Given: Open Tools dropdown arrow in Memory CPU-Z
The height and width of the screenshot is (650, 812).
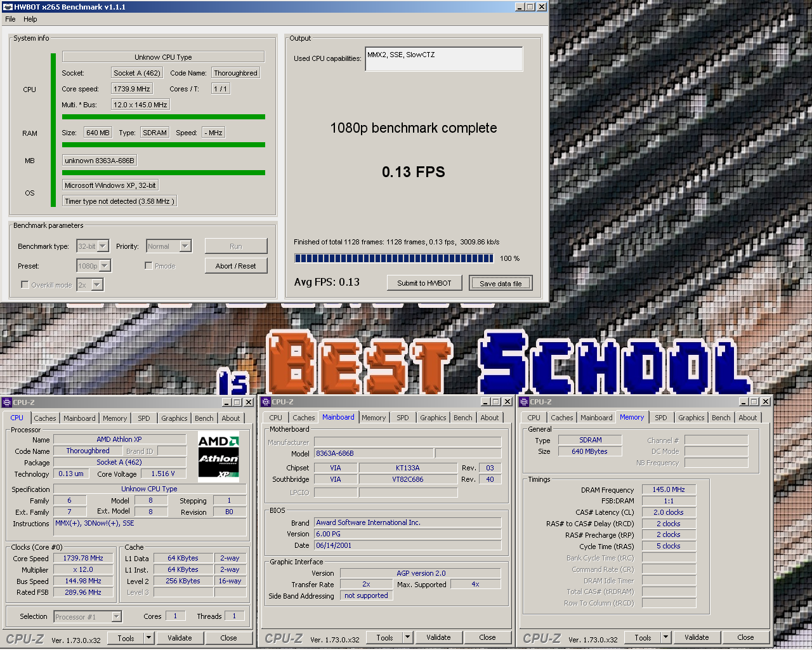Looking at the screenshot, I should [666, 637].
